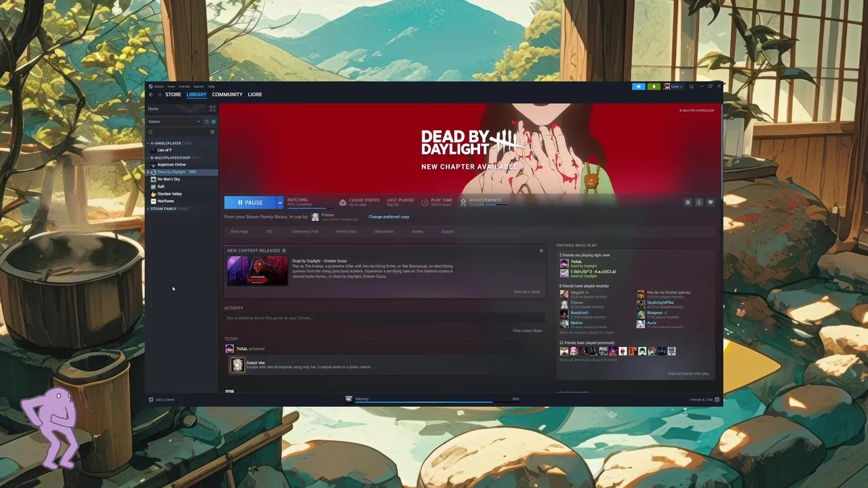Open the Games collection dropdown
This screenshot has width=868, height=488.
coord(175,121)
